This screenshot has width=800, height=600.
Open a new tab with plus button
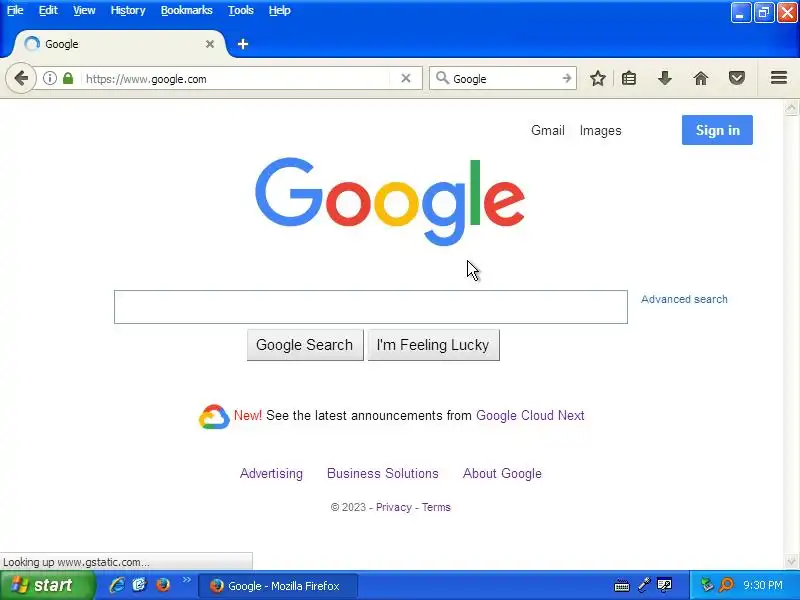point(243,44)
